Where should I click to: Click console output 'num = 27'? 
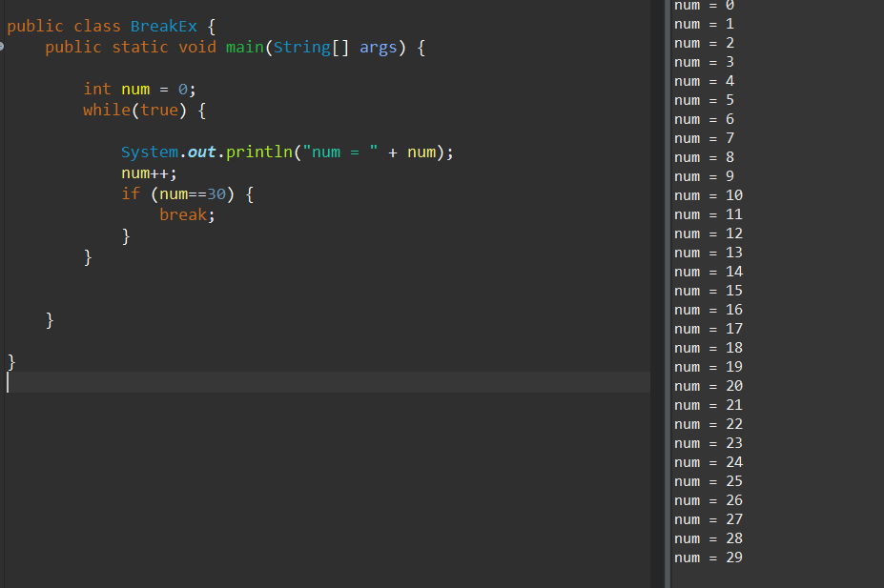point(709,519)
